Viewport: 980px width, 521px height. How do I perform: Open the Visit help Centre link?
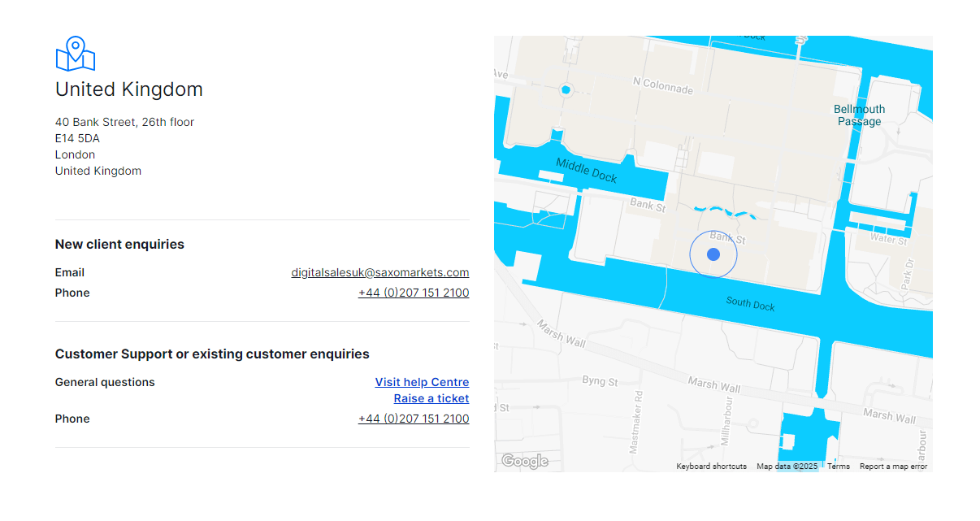tap(422, 382)
